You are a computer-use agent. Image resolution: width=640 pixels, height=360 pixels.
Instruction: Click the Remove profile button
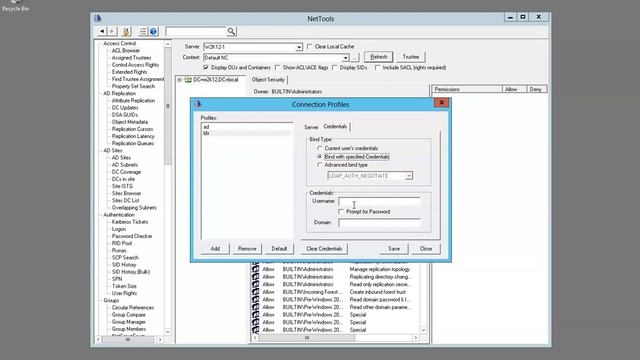pos(247,249)
